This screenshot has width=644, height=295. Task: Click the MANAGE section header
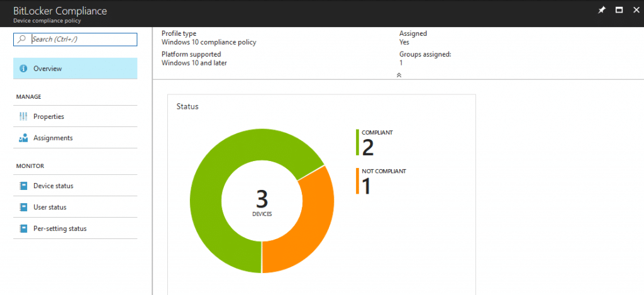[28, 97]
